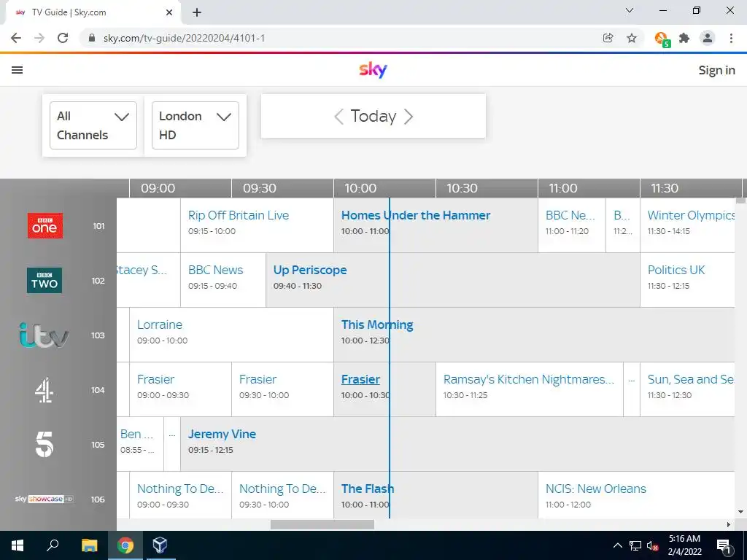Image resolution: width=747 pixels, height=560 pixels.
Task: Open Homes Under the Hammer listing
Action: (436, 225)
